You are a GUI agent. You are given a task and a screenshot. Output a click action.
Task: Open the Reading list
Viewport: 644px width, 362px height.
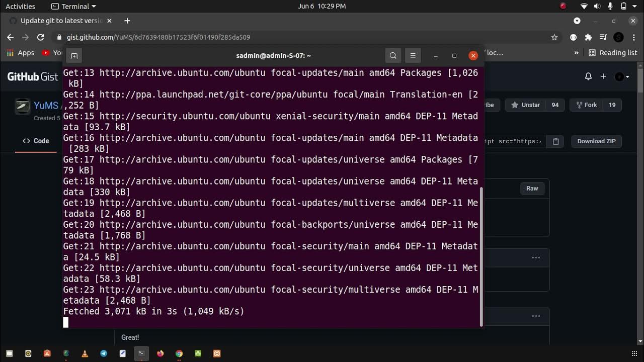click(x=613, y=53)
